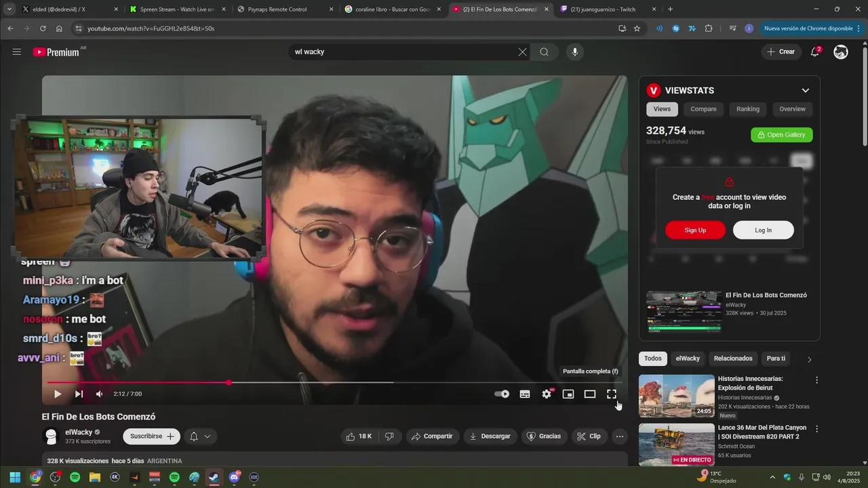This screenshot has height=488, width=868.
Task: Select the Todos filter chip
Action: click(653, 359)
